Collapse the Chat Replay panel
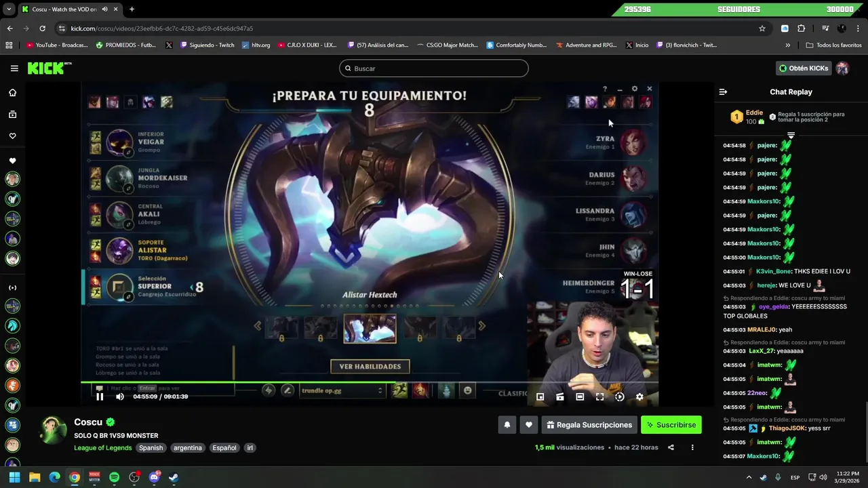Image resolution: width=868 pixels, height=488 pixels. coord(723,92)
